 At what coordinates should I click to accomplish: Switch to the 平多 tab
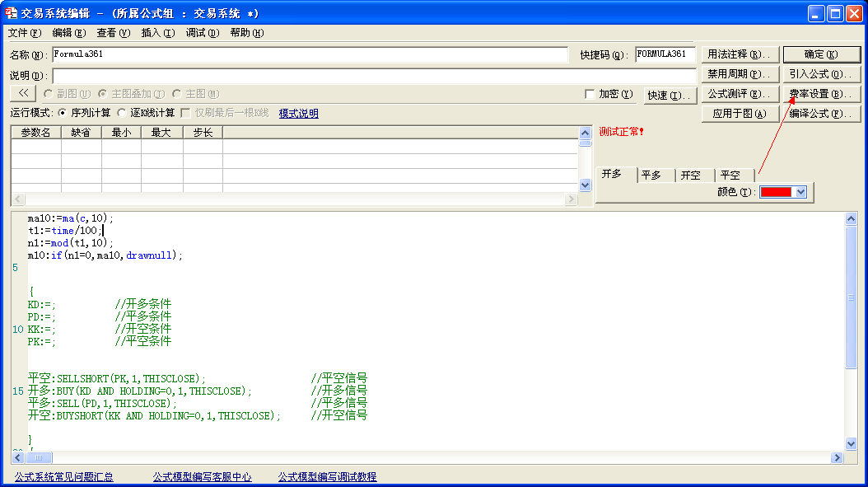coord(651,175)
